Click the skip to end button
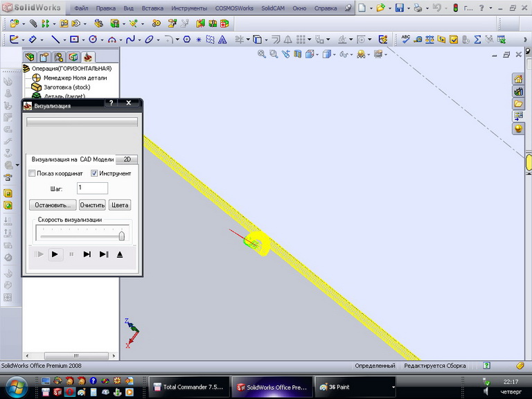This screenshot has width=532, height=399. pos(104,254)
